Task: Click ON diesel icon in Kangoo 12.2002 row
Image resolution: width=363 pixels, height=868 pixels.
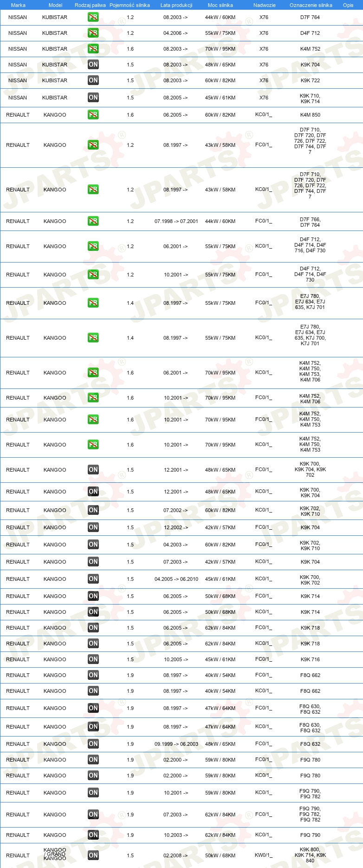Action: (93, 527)
